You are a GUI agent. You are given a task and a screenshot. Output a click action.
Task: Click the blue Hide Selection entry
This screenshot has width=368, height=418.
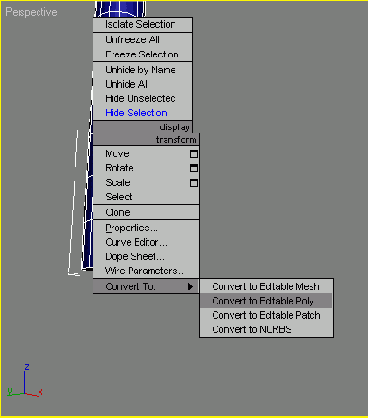tap(142, 113)
